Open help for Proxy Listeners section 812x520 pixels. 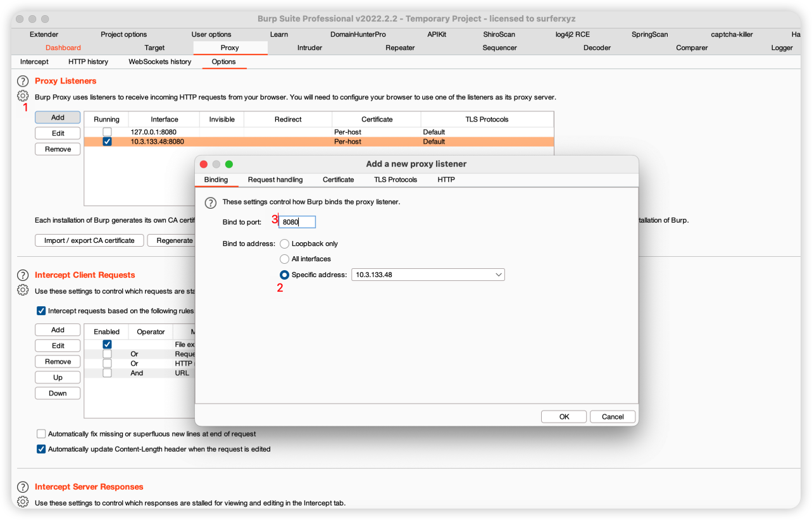pyautogui.click(x=23, y=81)
